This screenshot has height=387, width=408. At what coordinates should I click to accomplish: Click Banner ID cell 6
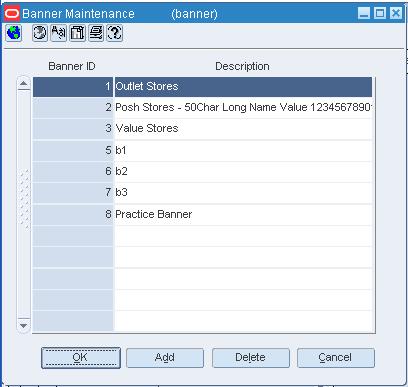pos(73,171)
